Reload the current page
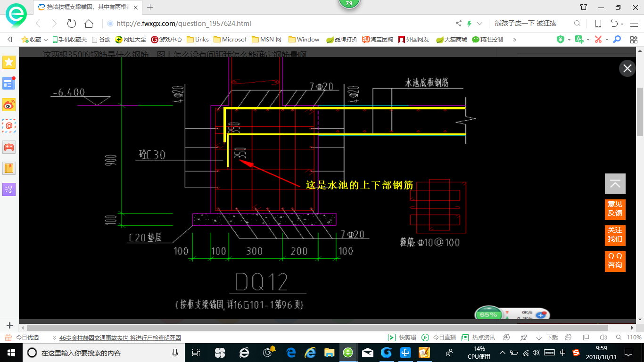Screen dimensions: 644x362 (x=72, y=24)
